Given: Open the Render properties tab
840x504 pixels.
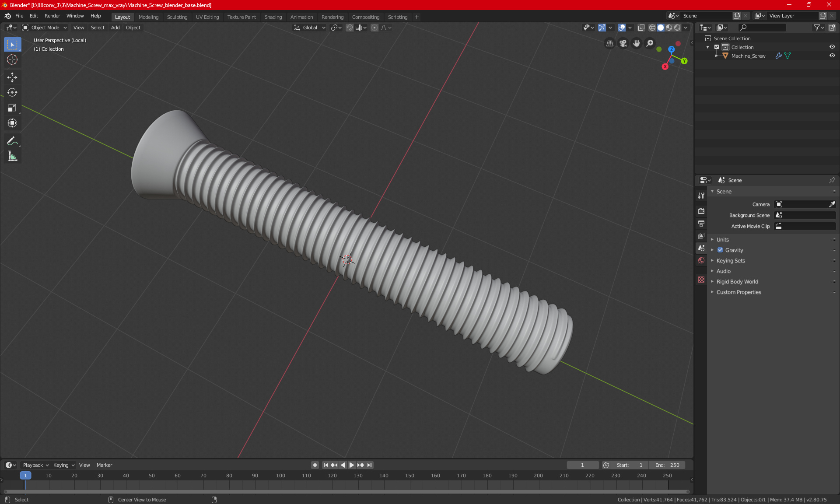Looking at the screenshot, I should pyautogui.click(x=701, y=211).
